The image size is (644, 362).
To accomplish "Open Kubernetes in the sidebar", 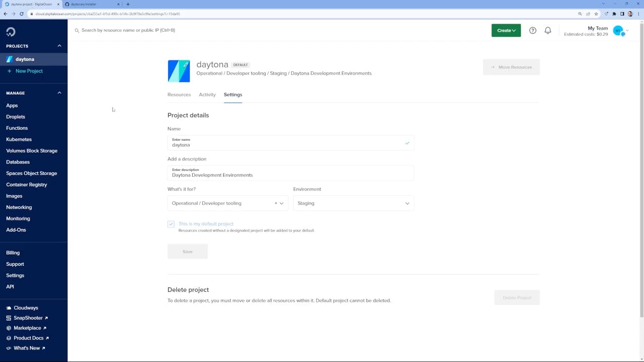I will 19,139.
